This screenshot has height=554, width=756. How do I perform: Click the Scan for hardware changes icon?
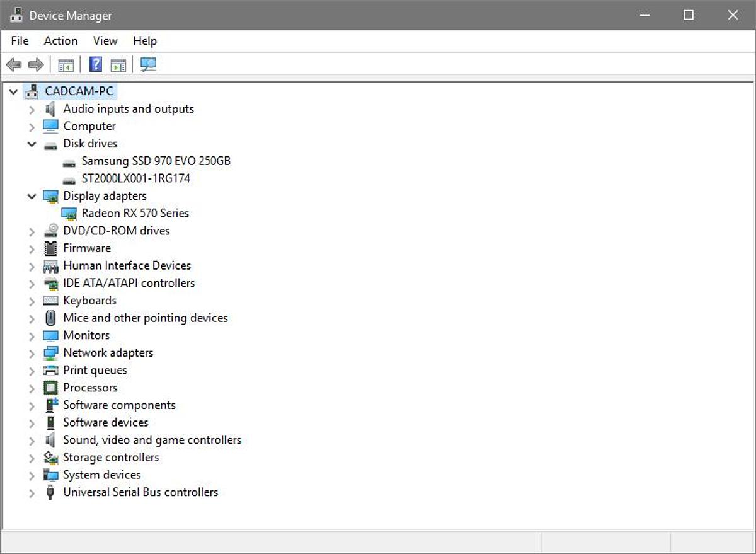coord(149,64)
